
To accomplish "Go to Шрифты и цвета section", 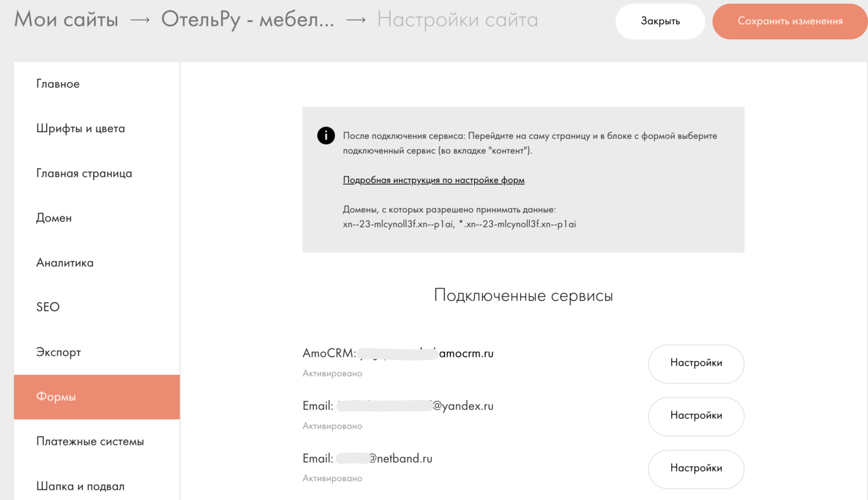I will pos(81,129).
